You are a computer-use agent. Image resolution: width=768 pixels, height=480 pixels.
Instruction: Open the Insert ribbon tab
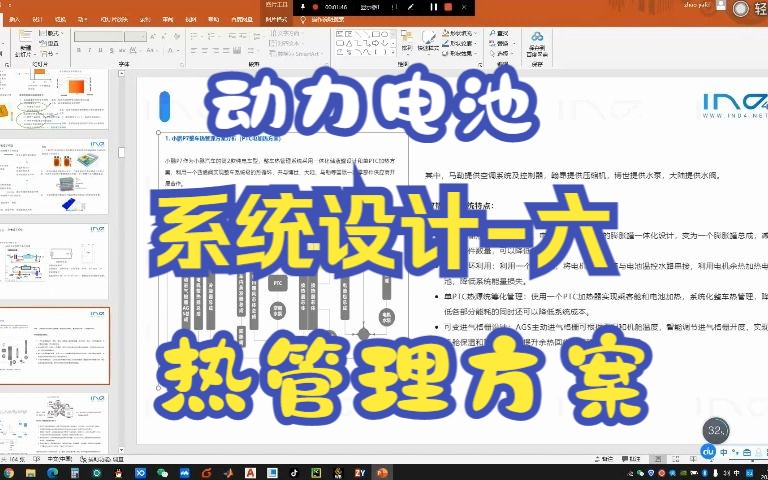(15, 20)
